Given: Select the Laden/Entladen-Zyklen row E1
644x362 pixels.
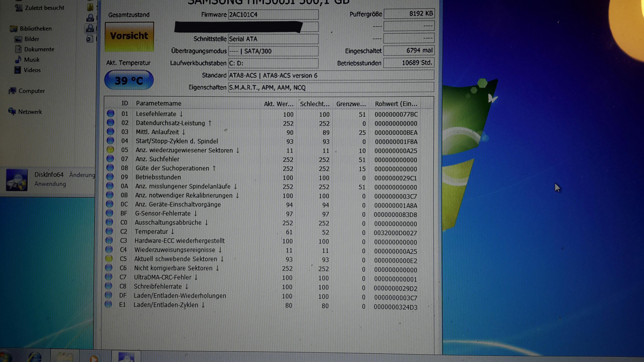Looking at the screenshot, I should [x=166, y=305].
